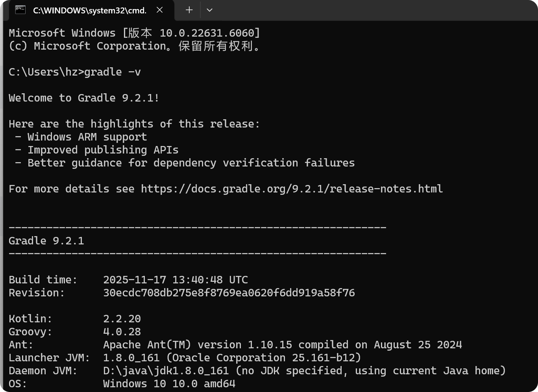Viewport: 538px width, 392px height.
Task: Close the cmd.exe tab
Action: point(160,10)
